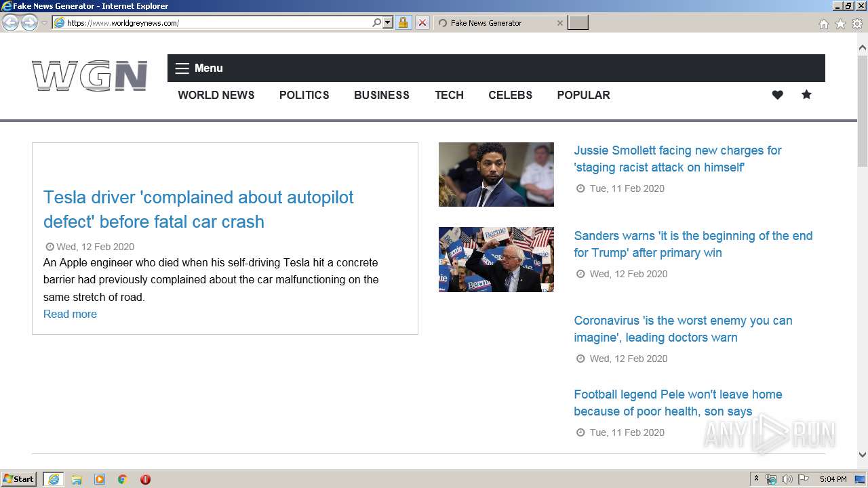Click the page scrollbar down arrow
This screenshot has height=488, width=868.
coord(863,455)
